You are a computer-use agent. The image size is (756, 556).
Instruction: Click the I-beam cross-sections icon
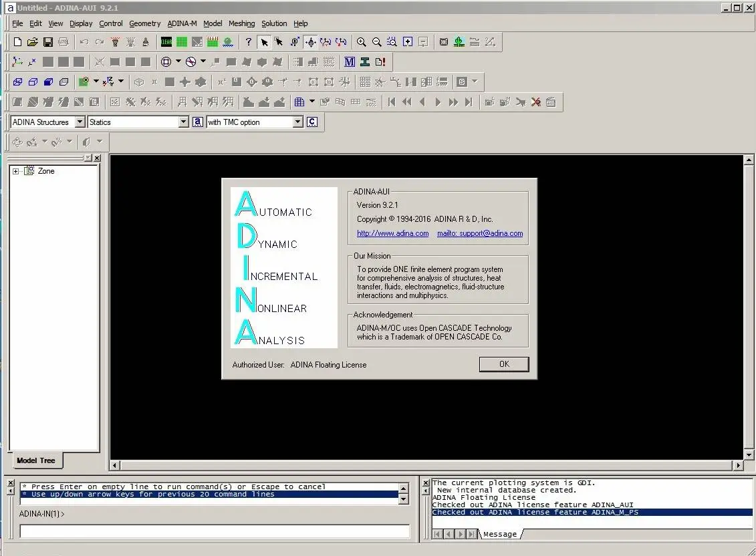365,61
